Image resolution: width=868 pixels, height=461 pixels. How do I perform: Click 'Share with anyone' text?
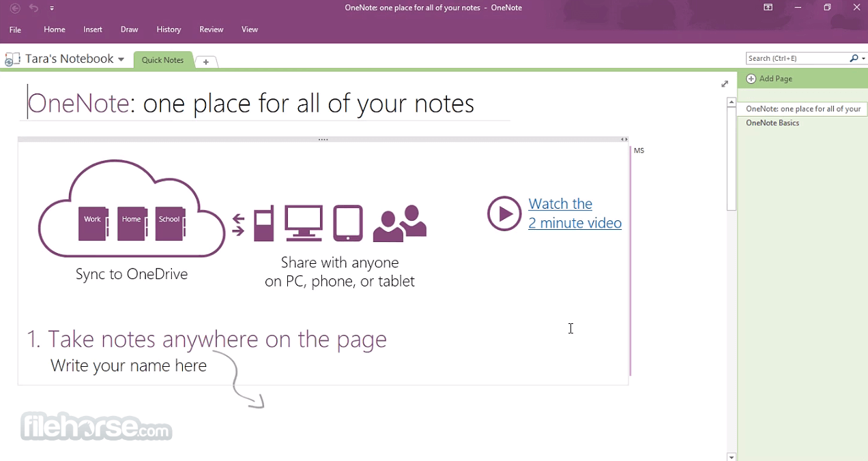pos(340,263)
